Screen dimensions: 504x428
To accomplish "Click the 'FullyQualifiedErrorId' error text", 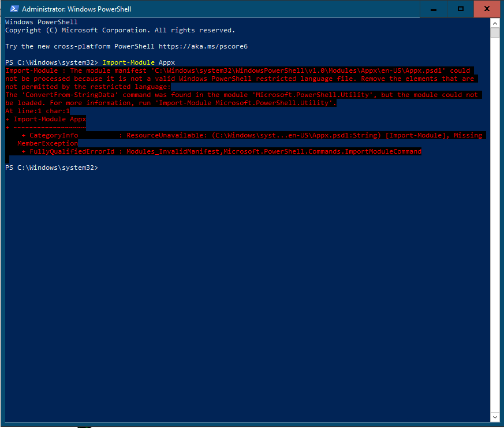I will coord(72,151).
